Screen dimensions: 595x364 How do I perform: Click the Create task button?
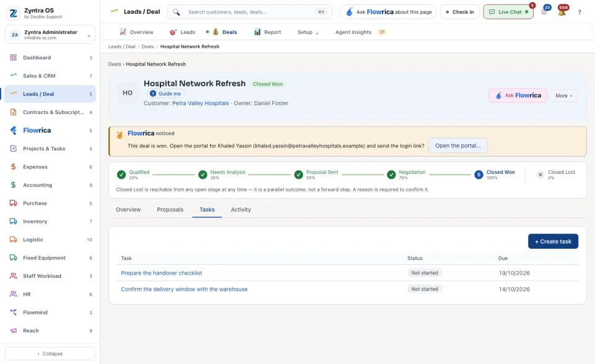553,241
